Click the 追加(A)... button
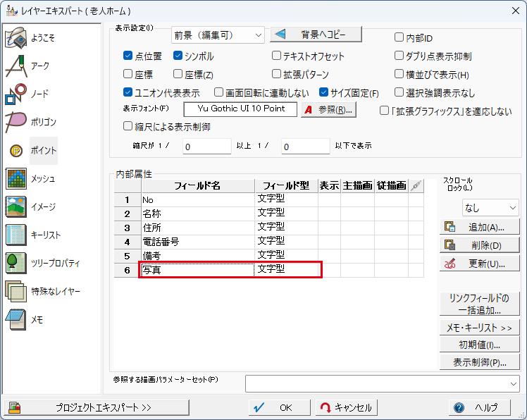527x420 pixels. coord(479,227)
